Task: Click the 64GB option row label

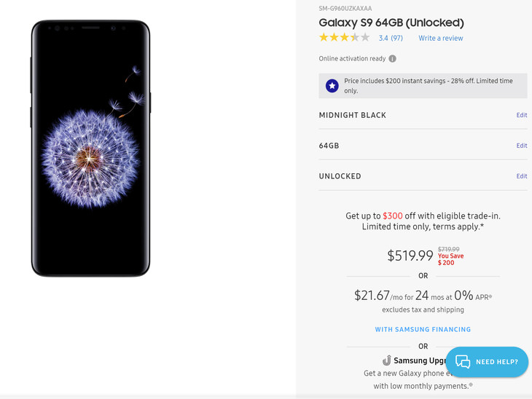Action: pyautogui.click(x=329, y=146)
